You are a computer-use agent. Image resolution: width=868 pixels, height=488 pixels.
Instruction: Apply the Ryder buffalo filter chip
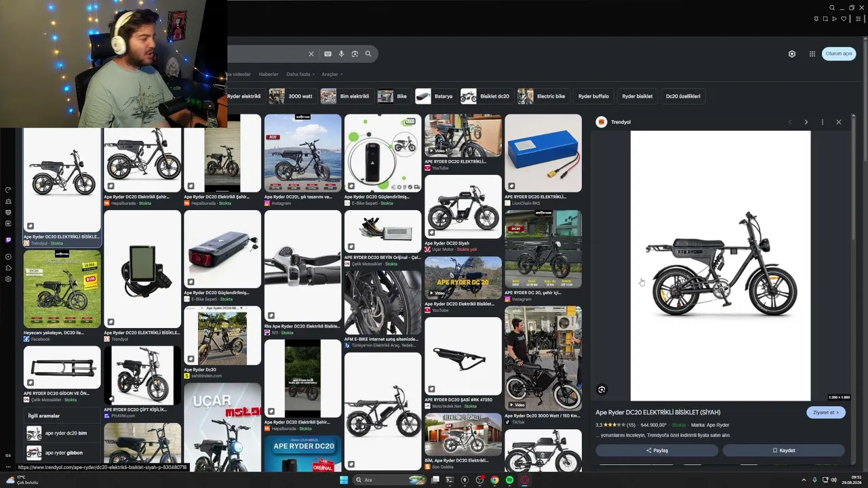click(x=593, y=96)
